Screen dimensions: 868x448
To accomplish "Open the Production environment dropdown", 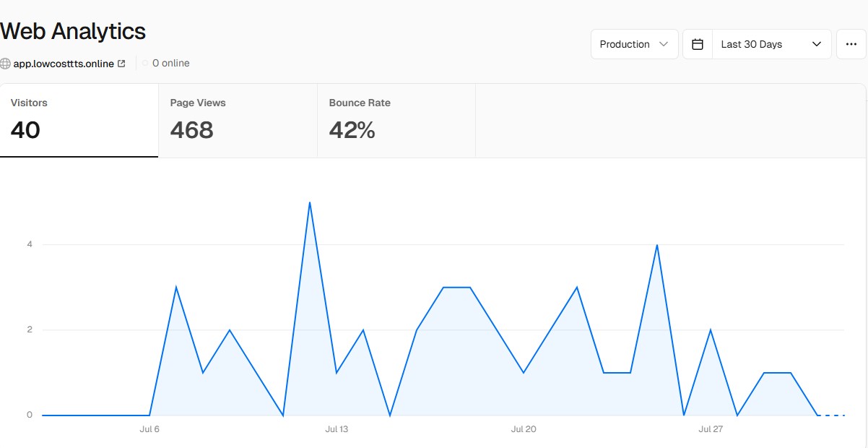I will point(634,44).
